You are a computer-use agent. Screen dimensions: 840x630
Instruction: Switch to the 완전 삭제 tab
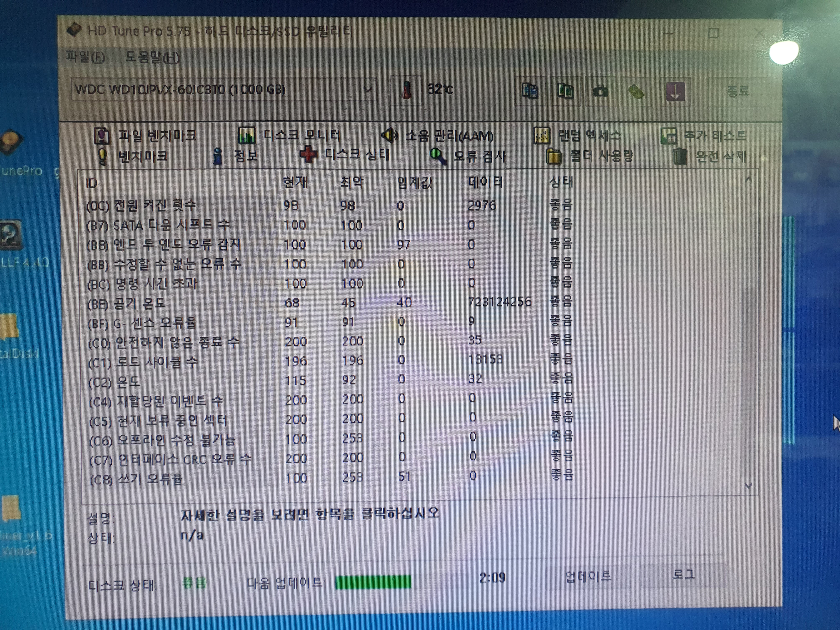709,156
